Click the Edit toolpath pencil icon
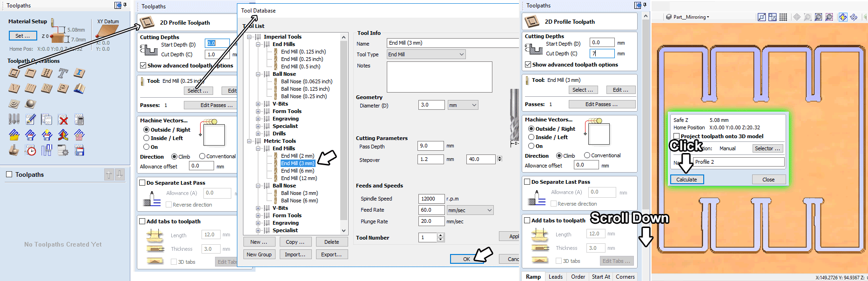This screenshot has height=281, width=868. tap(31, 120)
